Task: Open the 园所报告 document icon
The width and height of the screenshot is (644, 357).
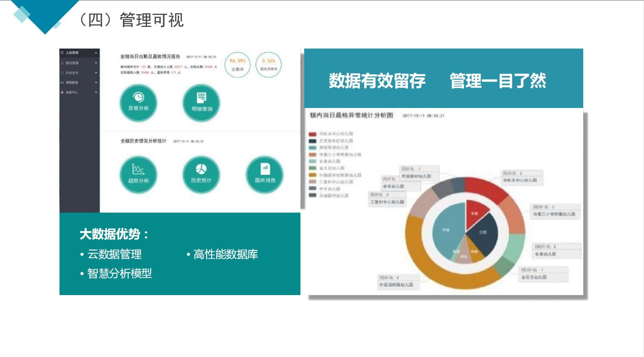Action: point(265,175)
